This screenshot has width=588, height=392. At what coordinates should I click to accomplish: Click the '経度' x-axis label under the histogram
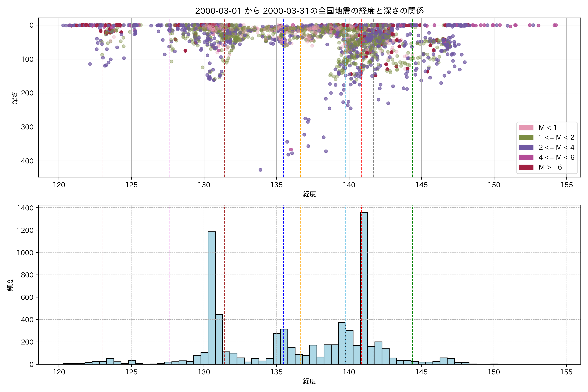pyautogui.click(x=309, y=381)
